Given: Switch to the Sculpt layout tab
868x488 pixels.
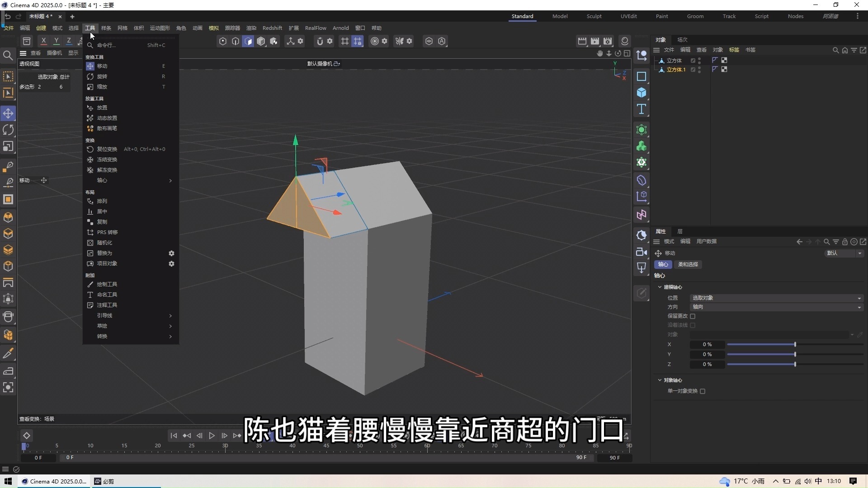Looking at the screenshot, I should tap(594, 16).
